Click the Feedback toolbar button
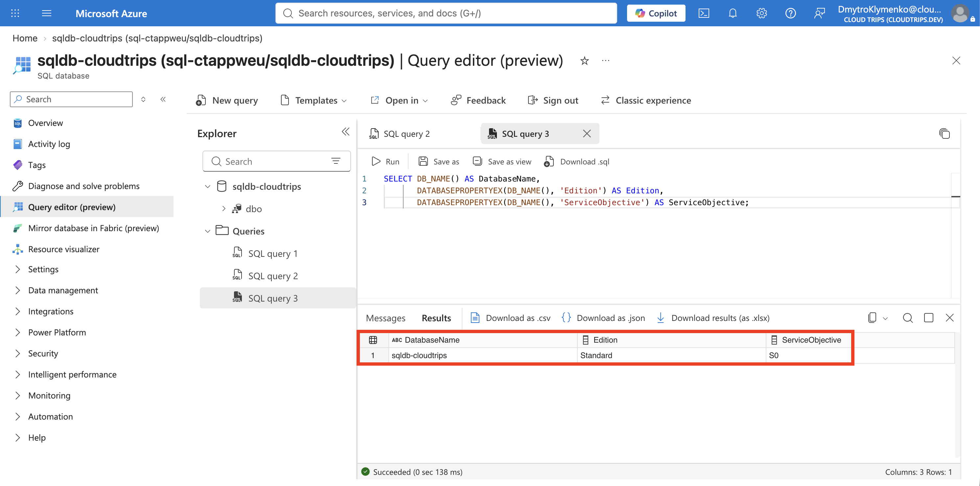 pyautogui.click(x=478, y=101)
